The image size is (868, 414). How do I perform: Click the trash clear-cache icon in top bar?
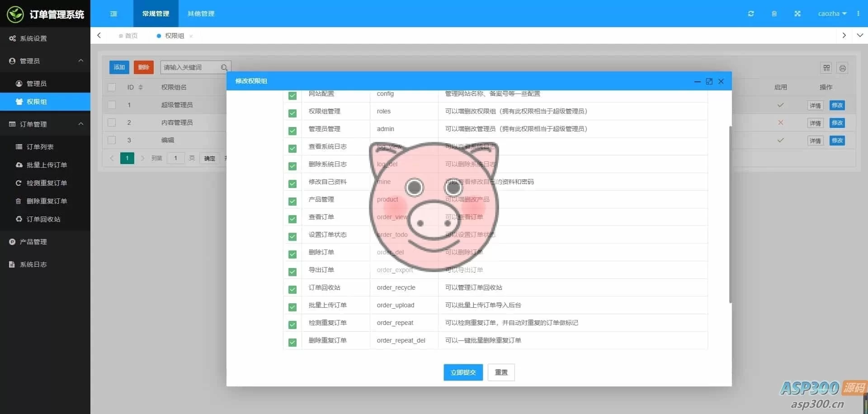pyautogui.click(x=774, y=14)
